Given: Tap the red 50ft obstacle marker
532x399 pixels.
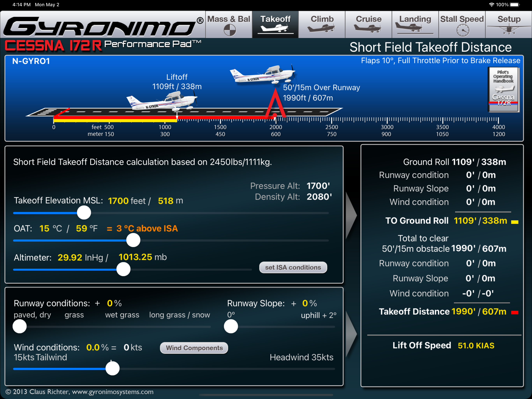Looking at the screenshot, I should (x=275, y=103).
